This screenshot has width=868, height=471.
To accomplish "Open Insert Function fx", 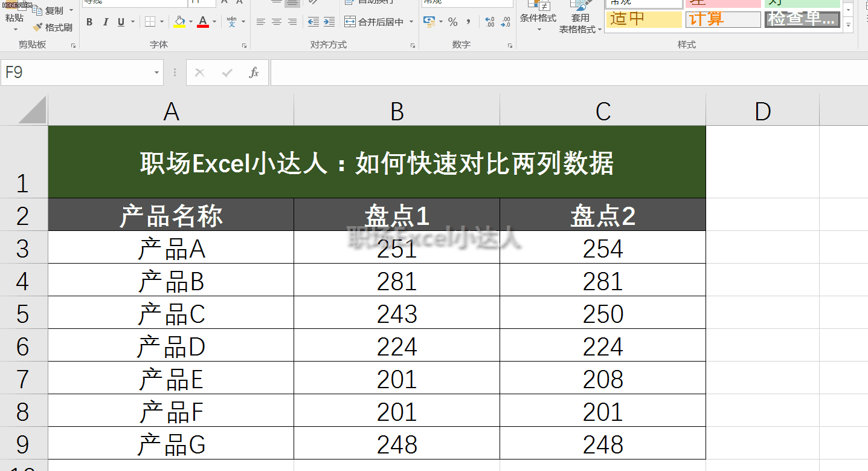I will (254, 73).
